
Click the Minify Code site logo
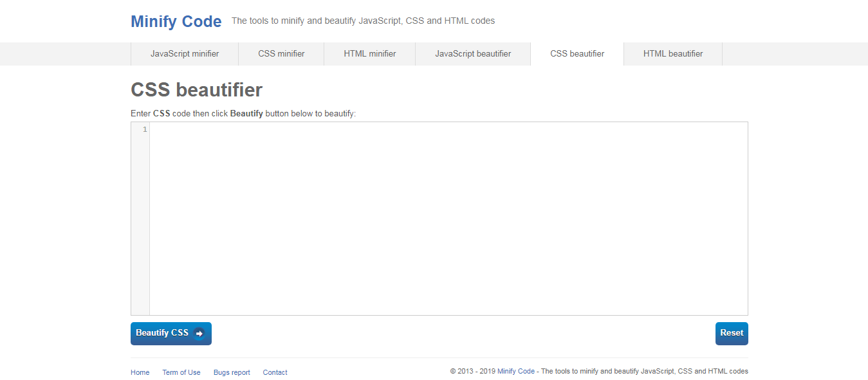[x=176, y=21]
